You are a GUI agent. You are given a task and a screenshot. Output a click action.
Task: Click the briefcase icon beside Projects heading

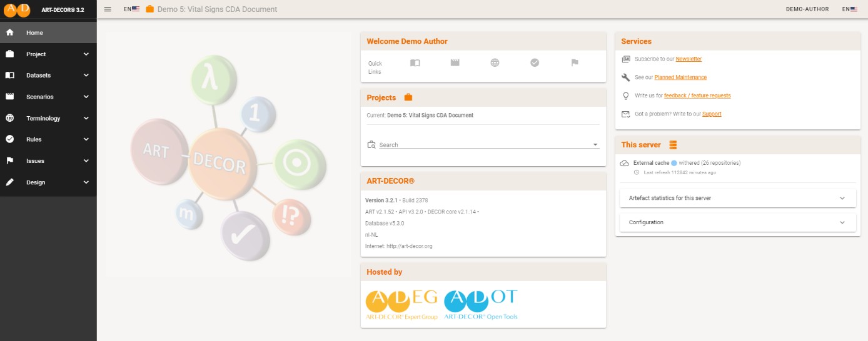pos(408,97)
